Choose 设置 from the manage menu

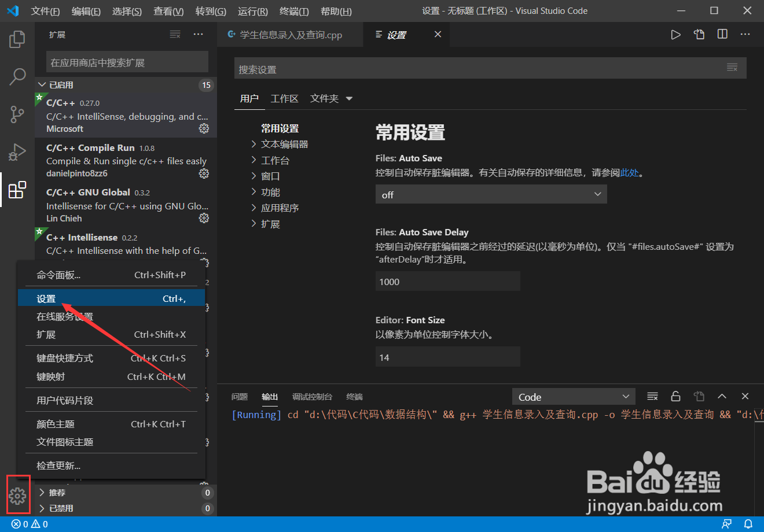point(112,299)
